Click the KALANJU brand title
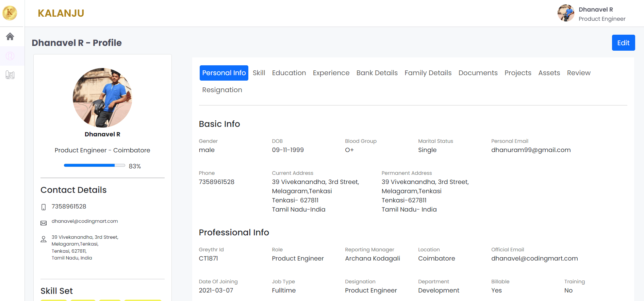 [61, 13]
